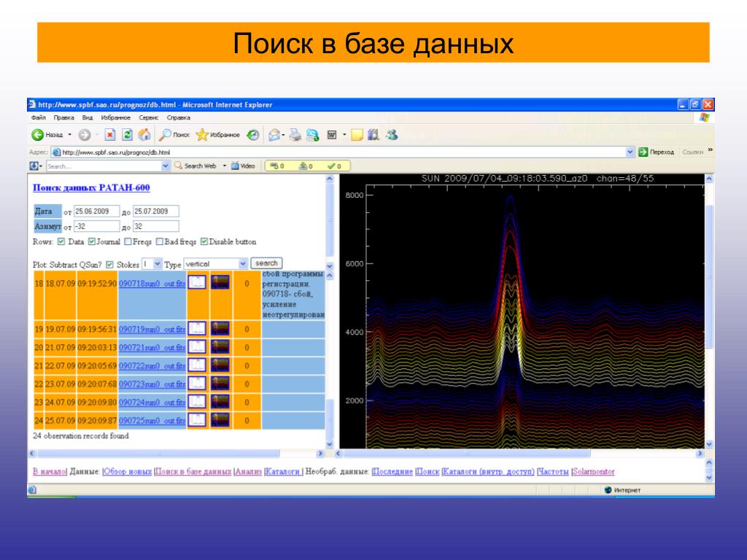Open the Обзор новых link
747x560 pixels.
tap(128, 472)
